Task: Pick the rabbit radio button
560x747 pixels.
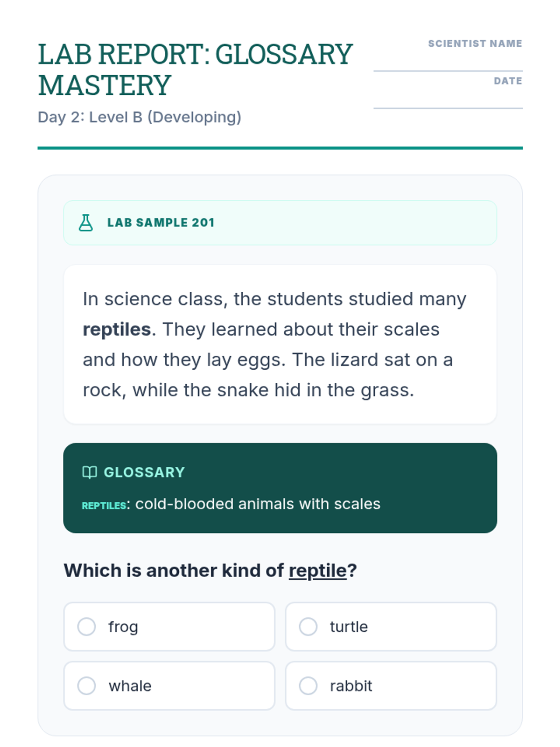Action: 308,686
